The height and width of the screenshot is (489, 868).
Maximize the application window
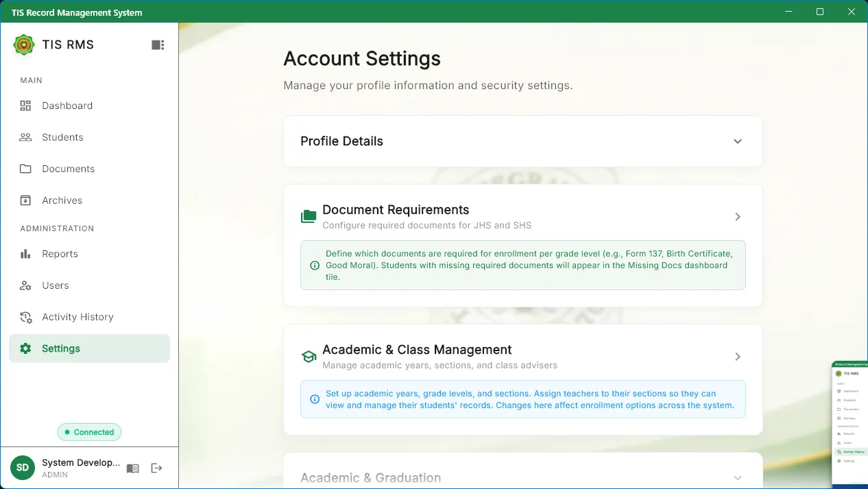820,12
